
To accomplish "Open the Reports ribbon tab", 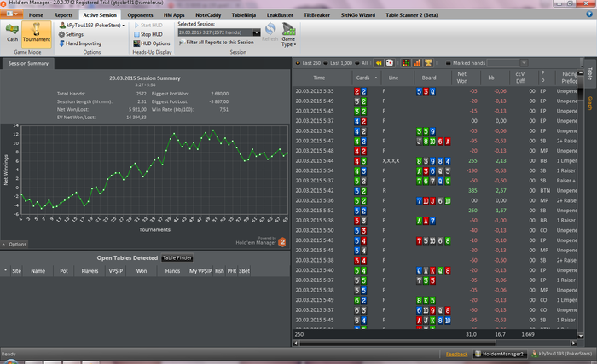I will pyautogui.click(x=63, y=15).
